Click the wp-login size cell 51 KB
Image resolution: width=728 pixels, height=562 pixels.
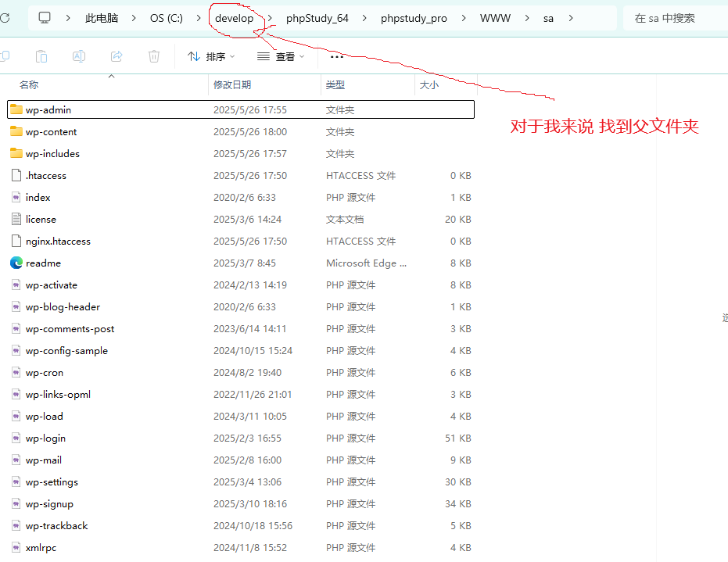click(x=457, y=438)
